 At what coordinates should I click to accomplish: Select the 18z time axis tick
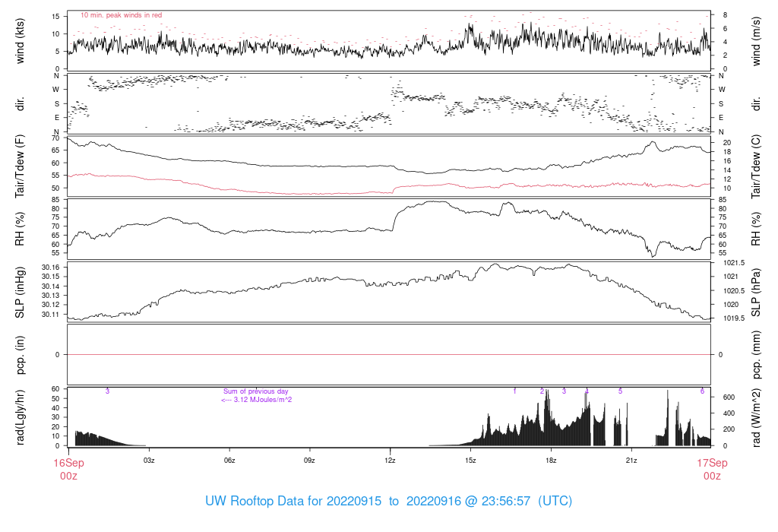[551, 461]
